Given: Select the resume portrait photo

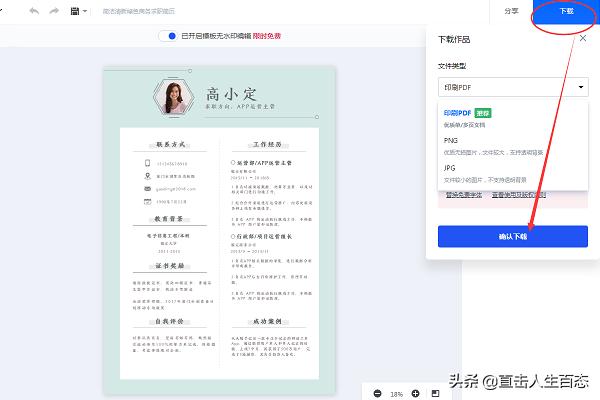Looking at the screenshot, I should 173,98.
